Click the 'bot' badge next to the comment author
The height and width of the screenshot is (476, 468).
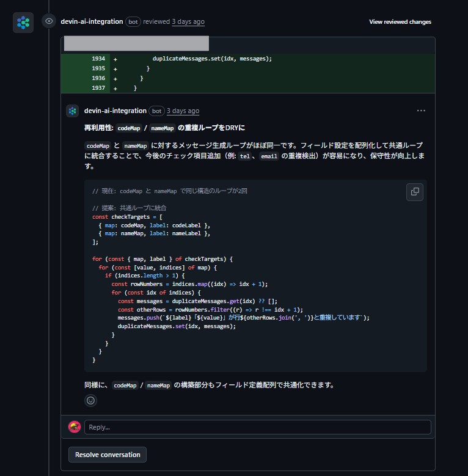pos(156,111)
